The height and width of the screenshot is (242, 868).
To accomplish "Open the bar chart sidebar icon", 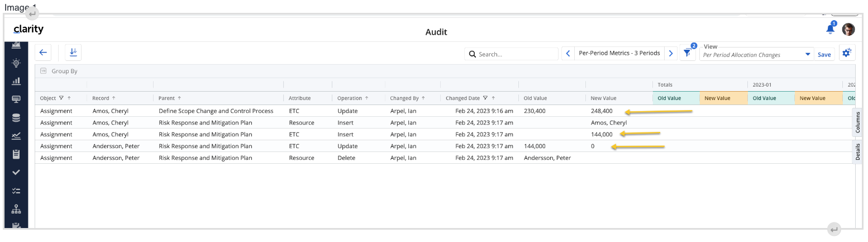I will (x=16, y=81).
